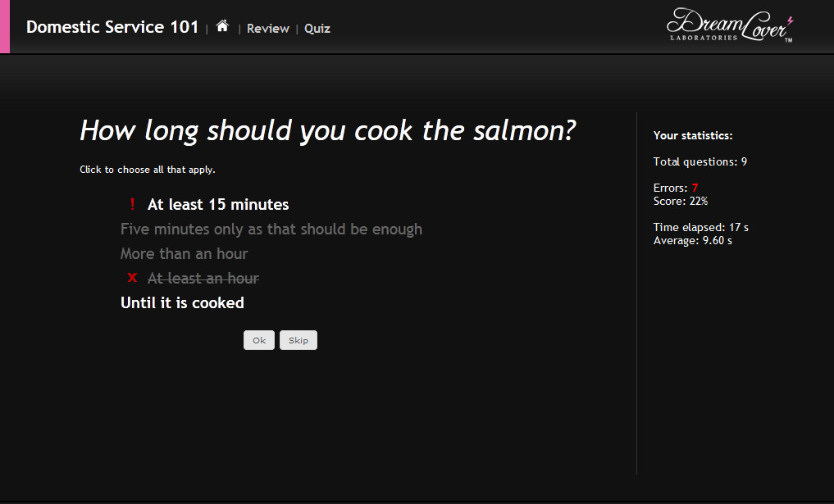
Task: Toggle the struck-through 'At least an hour' answer
Action: click(203, 278)
